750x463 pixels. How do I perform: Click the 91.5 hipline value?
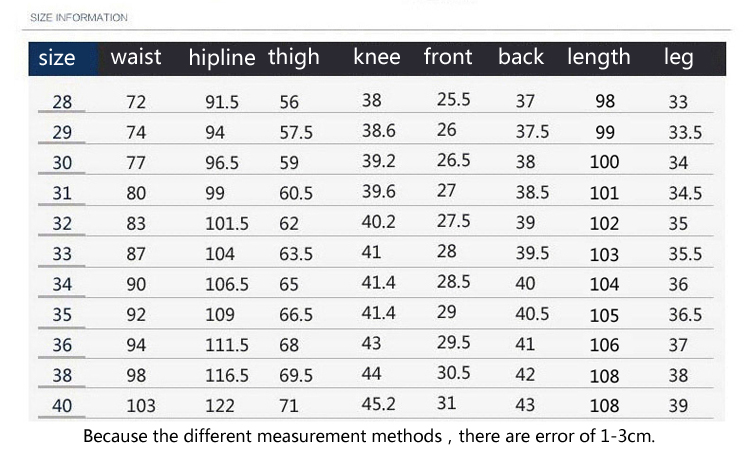tap(222, 102)
